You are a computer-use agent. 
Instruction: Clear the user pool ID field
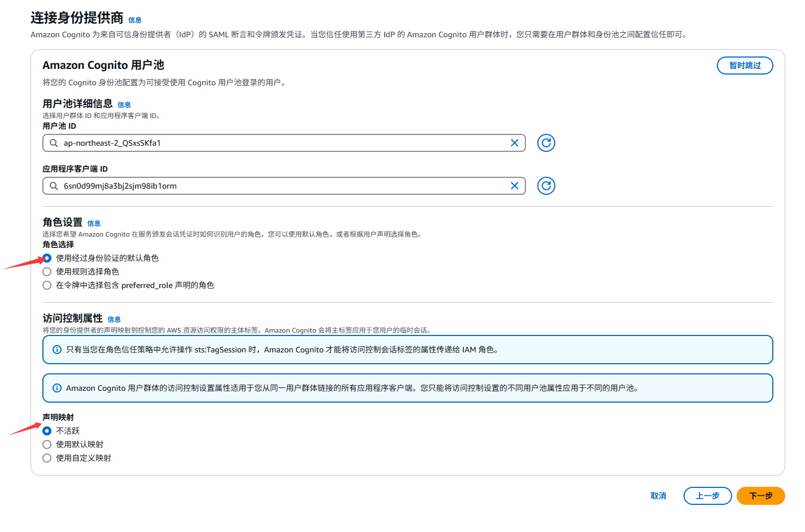coord(514,143)
